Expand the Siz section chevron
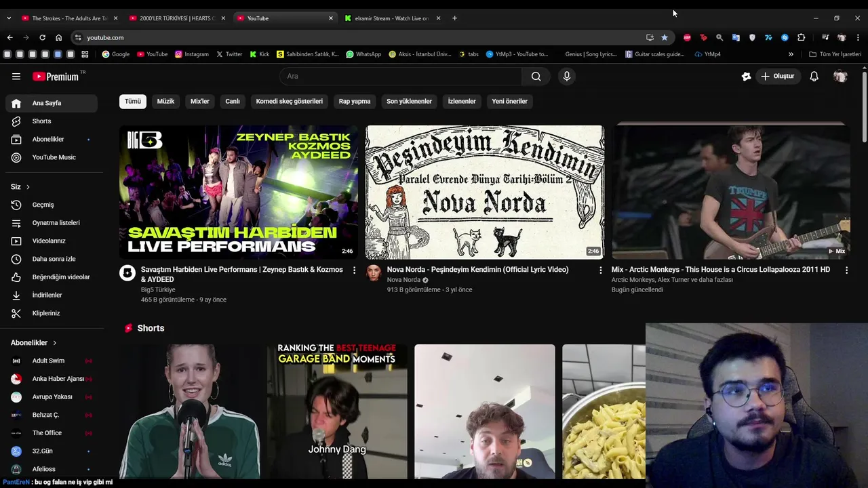The image size is (868, 488). [28, 187]
